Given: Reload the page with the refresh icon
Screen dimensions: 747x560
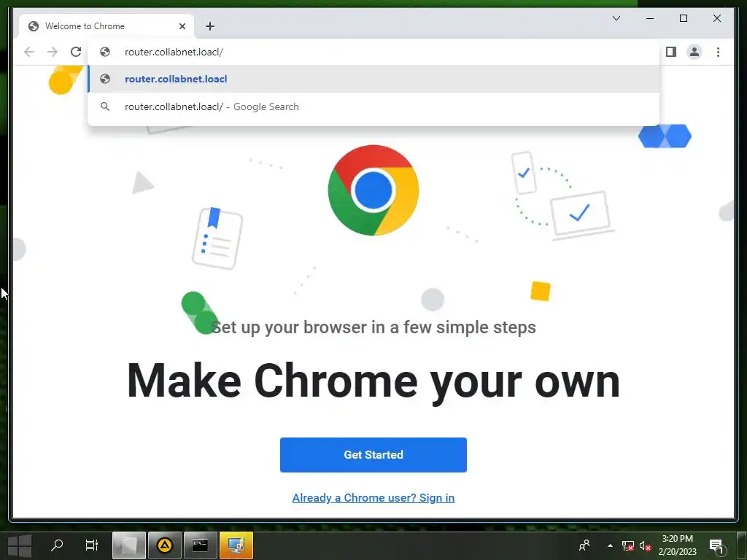Looking at the screenshot, I should coord(76,52).
